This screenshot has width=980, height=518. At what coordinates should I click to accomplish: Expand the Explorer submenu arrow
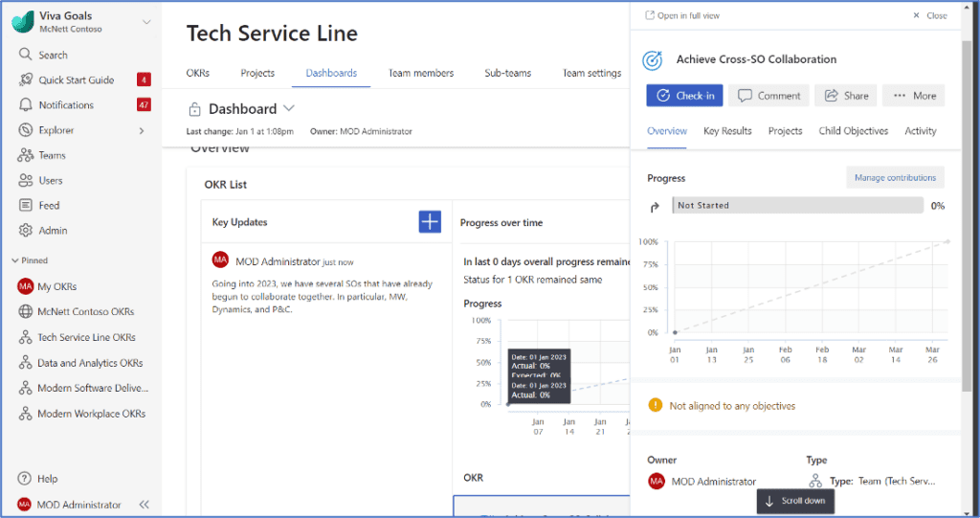142,130
